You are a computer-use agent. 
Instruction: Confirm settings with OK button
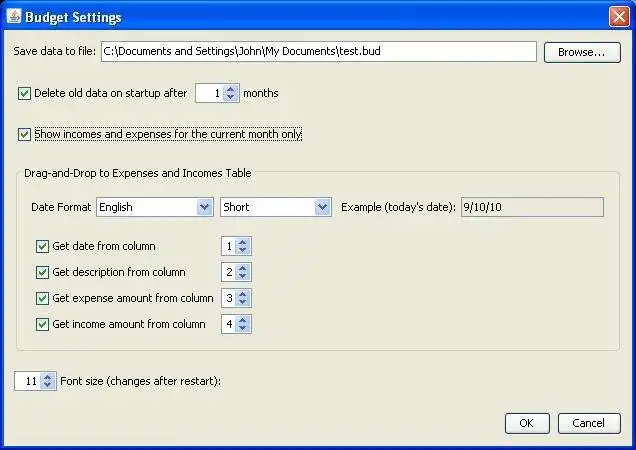pos(527,423)
